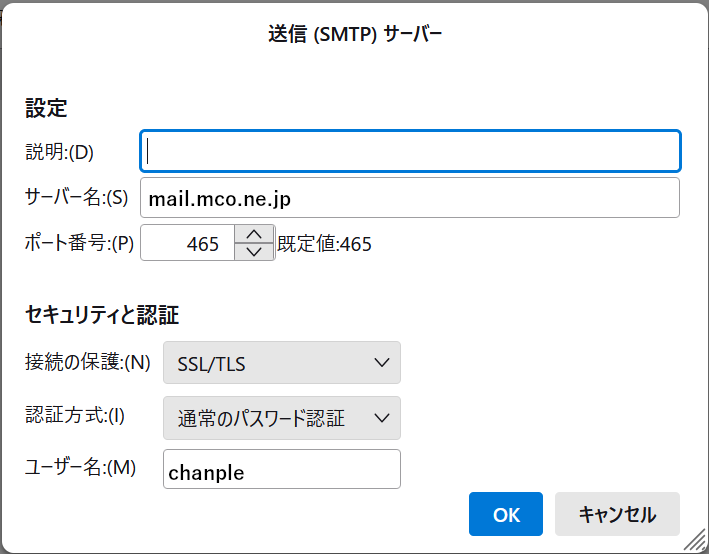
Task: Click the resize grip in dialog corner
Action: click(695, 540)
